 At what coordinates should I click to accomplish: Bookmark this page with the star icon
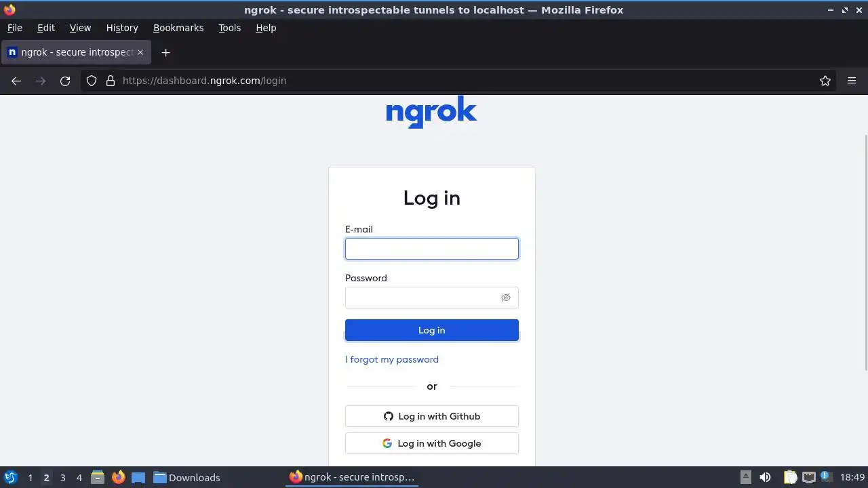(x=825, y=81)
